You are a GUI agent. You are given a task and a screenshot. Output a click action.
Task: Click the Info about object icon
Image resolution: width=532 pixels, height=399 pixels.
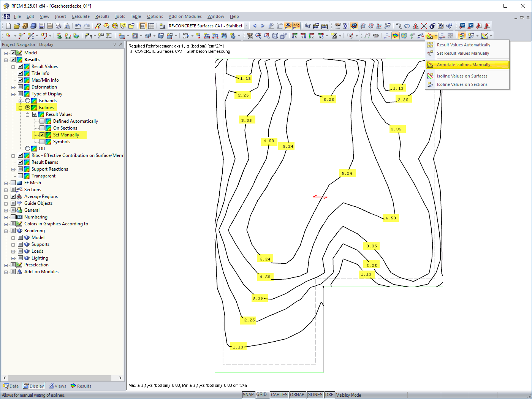click(432, 26)
